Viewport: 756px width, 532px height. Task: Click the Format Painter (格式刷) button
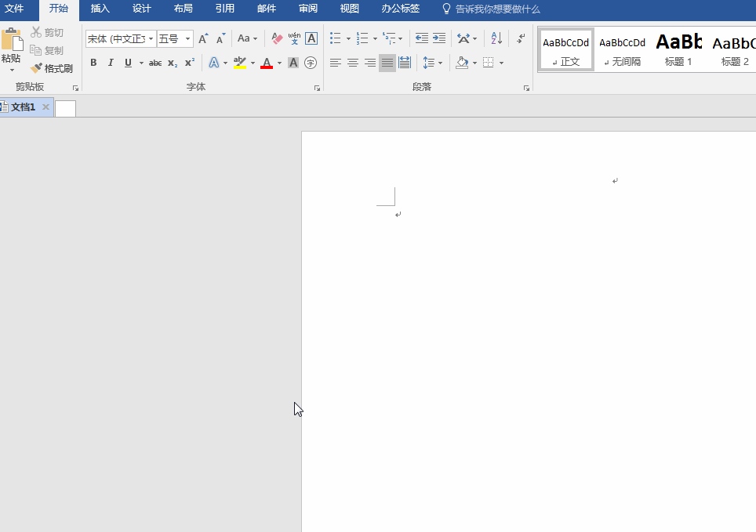tap(52, 68)
